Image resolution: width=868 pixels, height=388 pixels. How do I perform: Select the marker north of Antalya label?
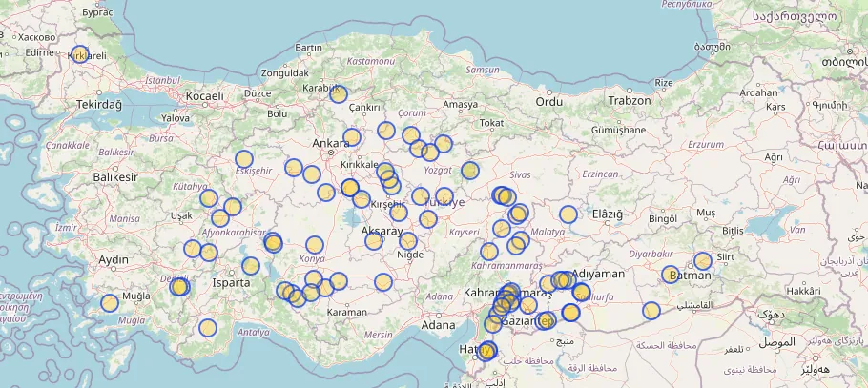pos(208,328)
